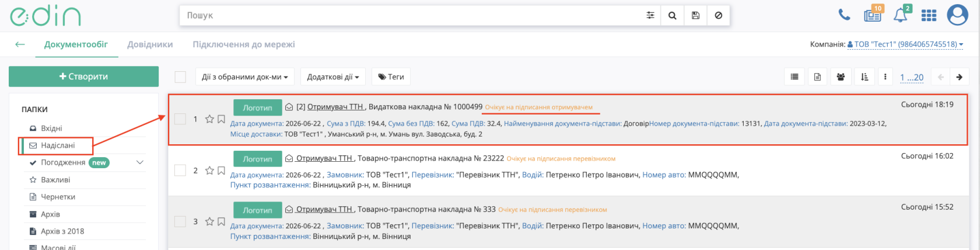Open the Надіслані folder
980x250 pixels.
click(x=58, y=145)
